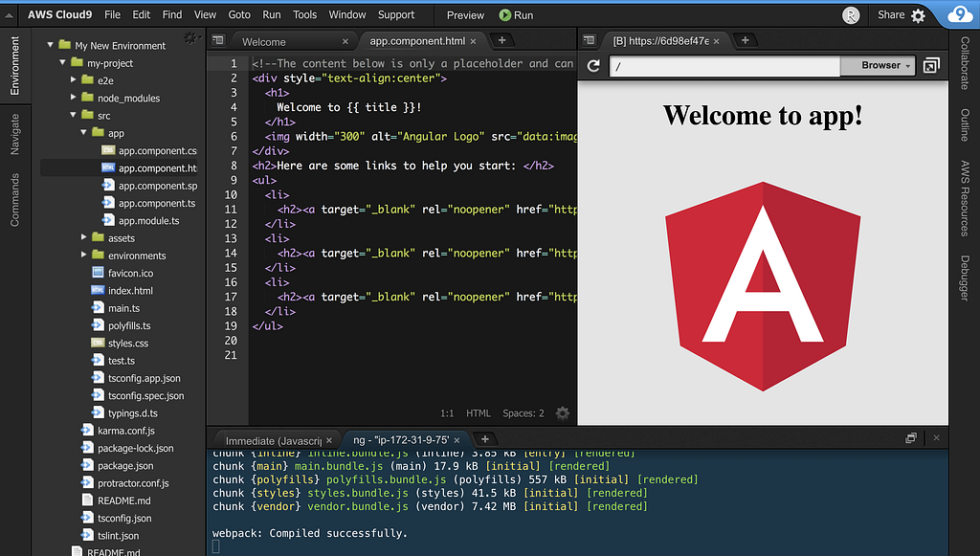Maximize the terminal panel

tap(911, 438)
